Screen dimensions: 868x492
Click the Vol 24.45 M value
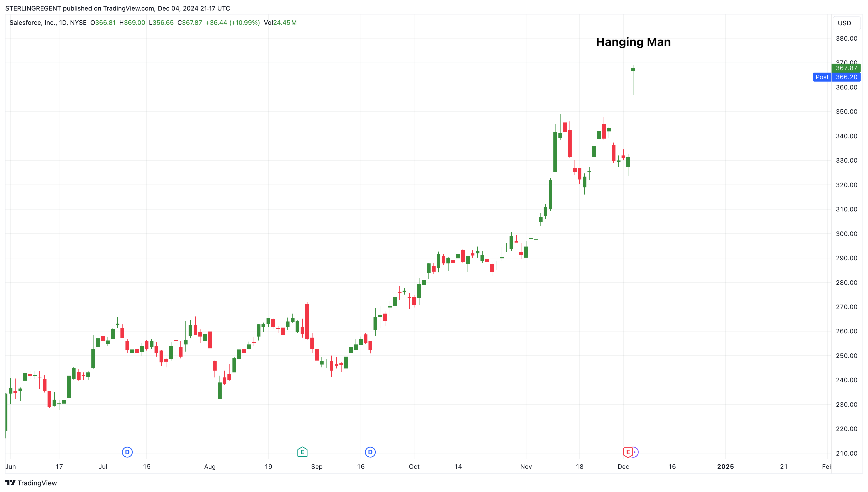(280, 23)
